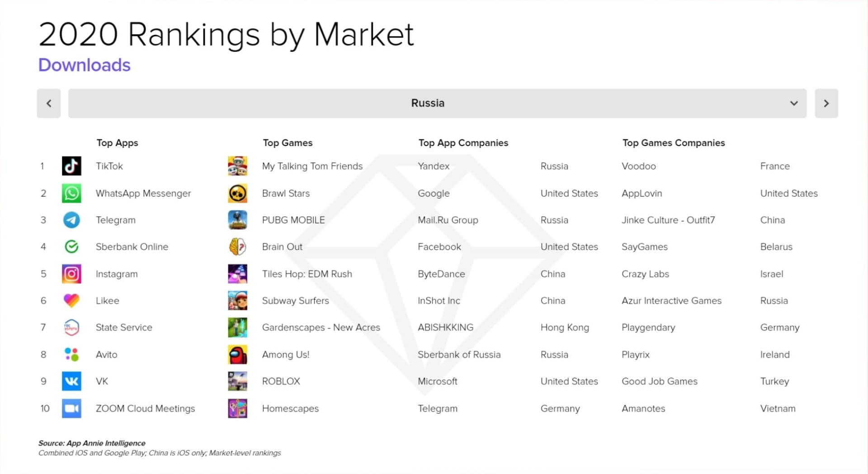Image resolution: width=868 pixels, height=474 pixels.
Task: Click the Top Games Companies header
Action: pyautogui.click(x=673, y=143)
